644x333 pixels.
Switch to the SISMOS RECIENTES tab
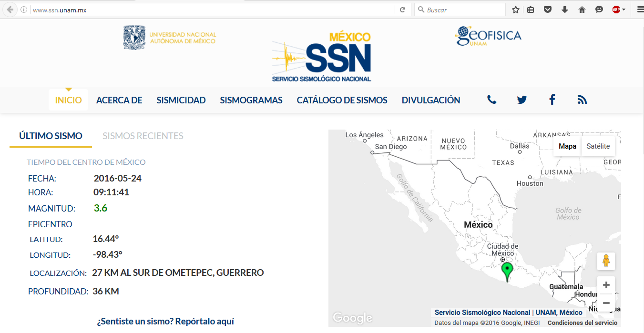[143, 136]
